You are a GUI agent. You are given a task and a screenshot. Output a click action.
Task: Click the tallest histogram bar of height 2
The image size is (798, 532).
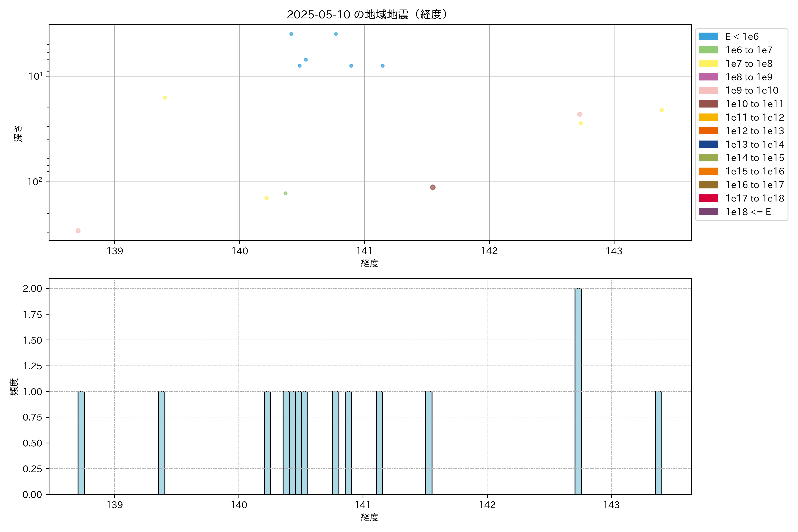[x=578, y=390]
